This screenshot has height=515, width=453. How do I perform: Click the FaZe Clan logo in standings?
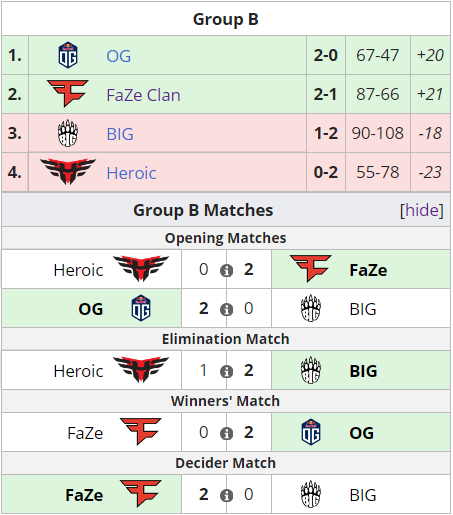(x=68, y=93)
